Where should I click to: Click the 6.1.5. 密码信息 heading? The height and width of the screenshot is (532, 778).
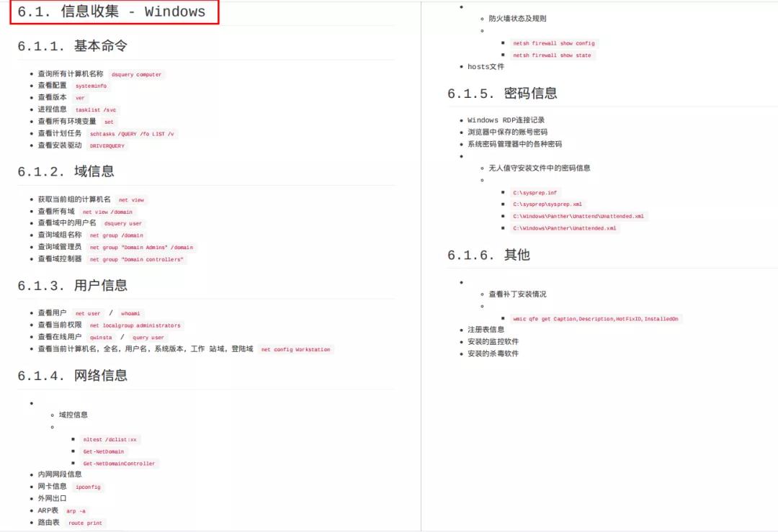point(502,94)
